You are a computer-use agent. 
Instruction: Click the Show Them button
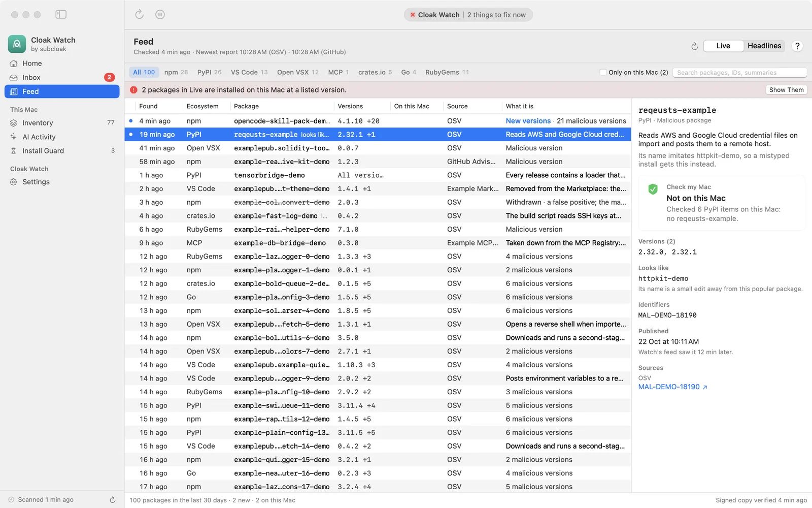(x=786, y=90)
